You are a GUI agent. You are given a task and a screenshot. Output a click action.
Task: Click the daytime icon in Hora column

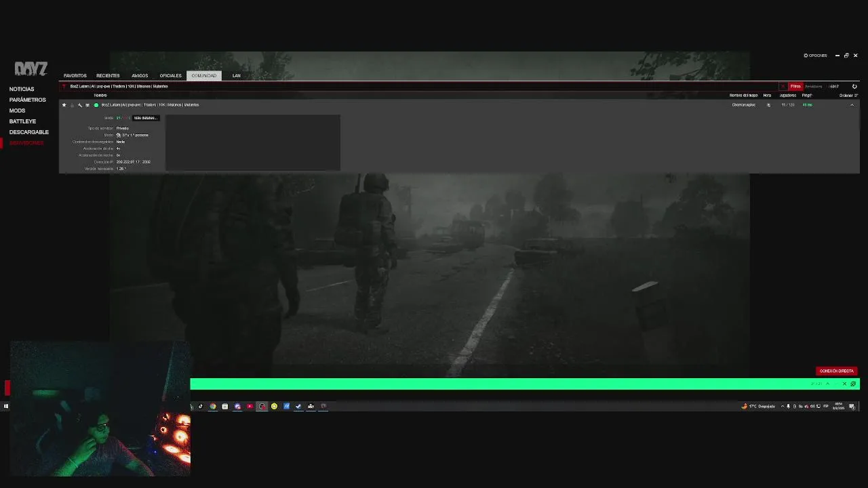point(768,105)
